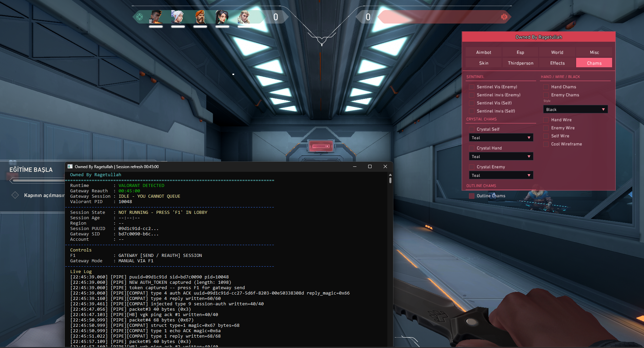
Task: Click the NEW AUTH_TOKEN captured log line
Action: tap(151, 282)
